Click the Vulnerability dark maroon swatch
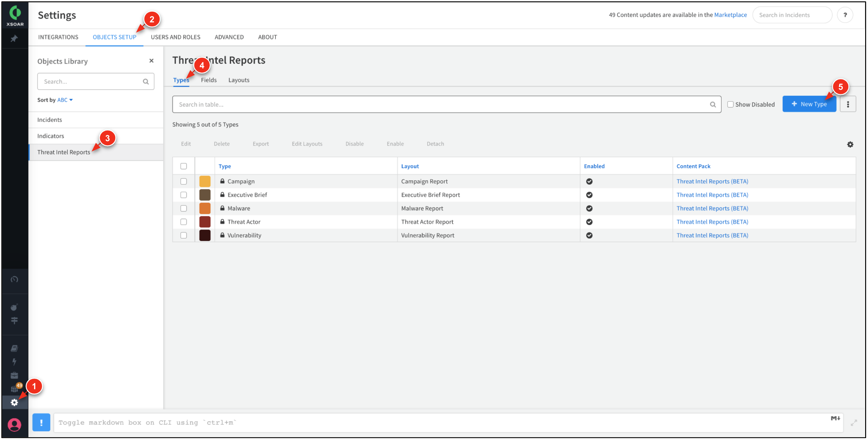This screenshot has width=868, height=440. pos(205,235)
